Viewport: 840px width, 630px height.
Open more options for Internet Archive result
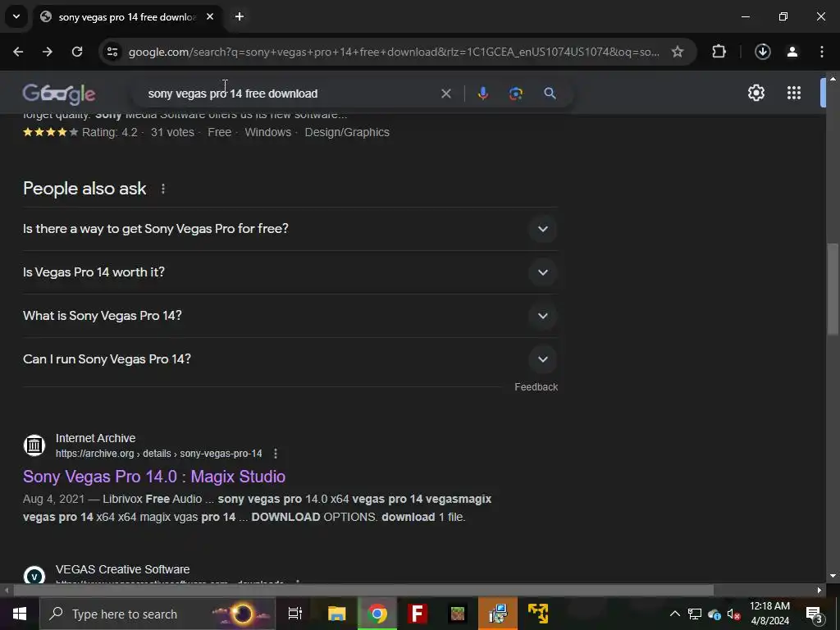click(x=276, y=454)
